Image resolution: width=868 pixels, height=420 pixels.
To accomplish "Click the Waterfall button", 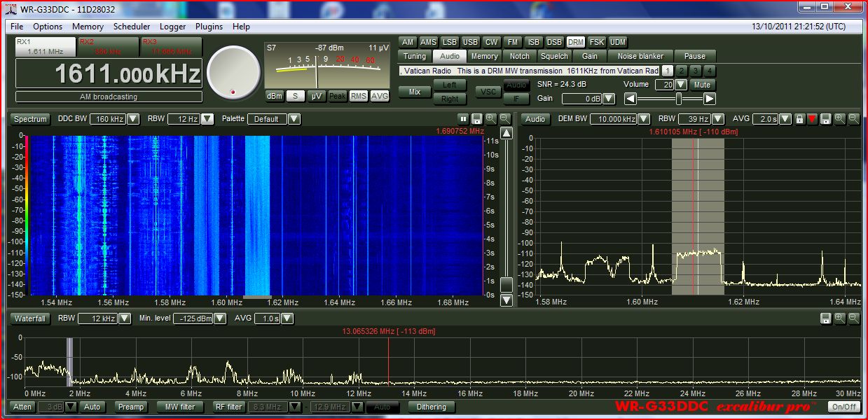I will pos(30,318).
